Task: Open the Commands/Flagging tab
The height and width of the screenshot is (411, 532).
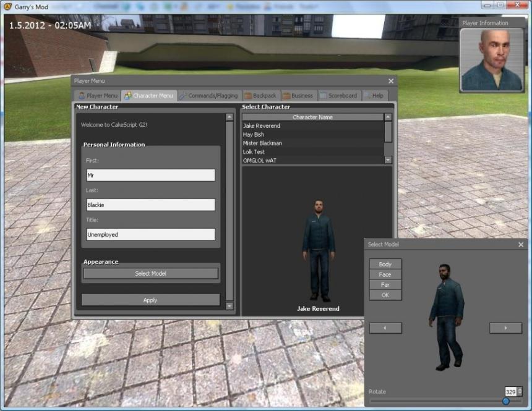Action: (210, 96)
